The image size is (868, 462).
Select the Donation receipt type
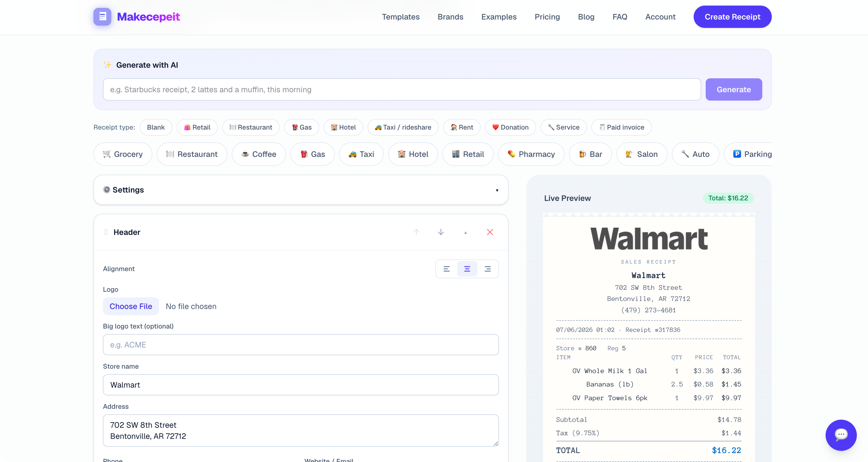pyautogui.click(x=510, y=127)
